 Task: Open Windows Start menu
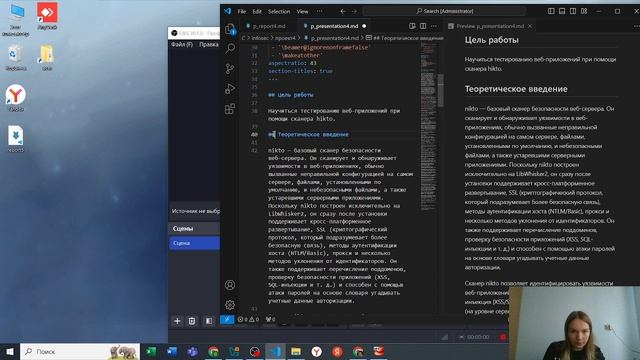click(x=10, y=351)
